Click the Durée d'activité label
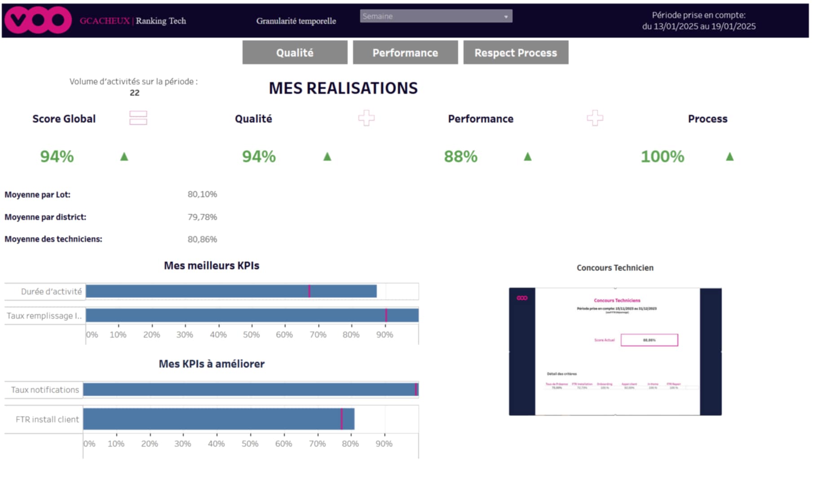 (x=51, y=292)
